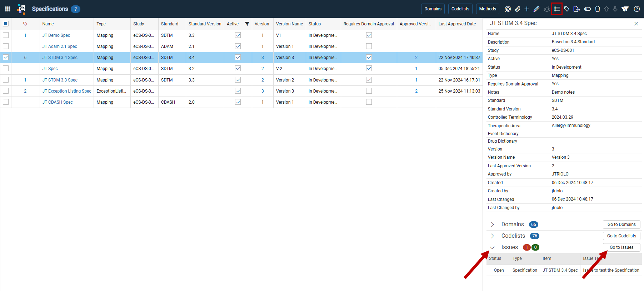Click the '05 Dec 2024 18:55:21' date cell
The height and width of the screenshot is (291, 644).
(x=459, y=69)
